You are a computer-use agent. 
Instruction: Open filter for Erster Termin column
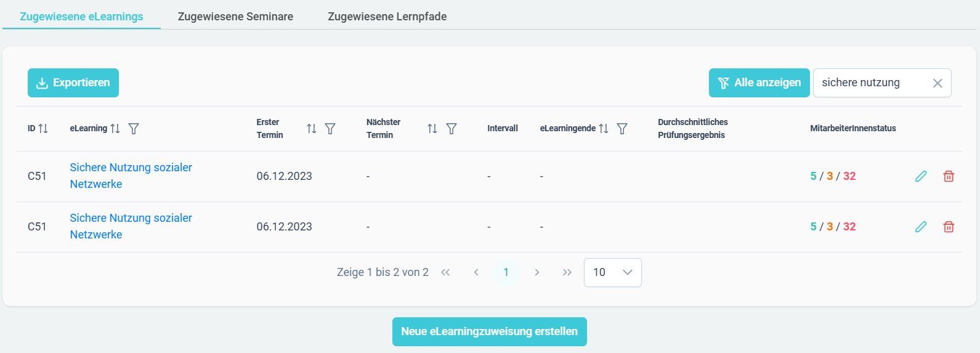coord(330,128)
